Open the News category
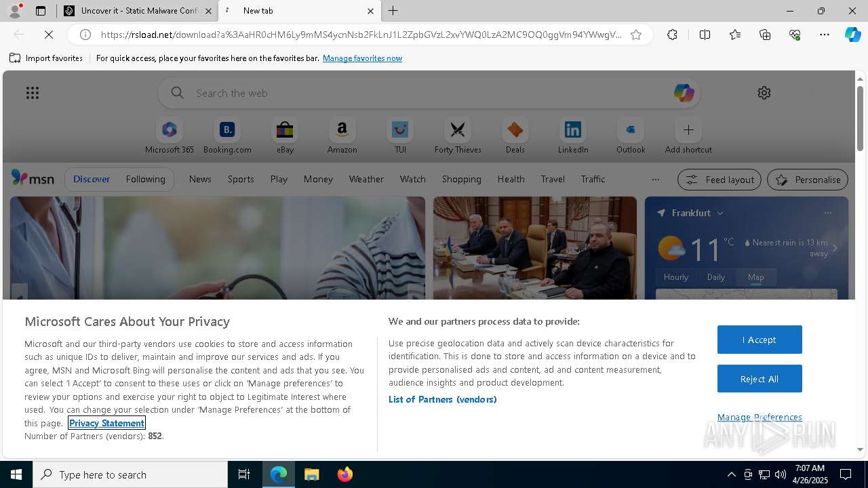Screen dimensions: 868x488 (x=200, y=180)
